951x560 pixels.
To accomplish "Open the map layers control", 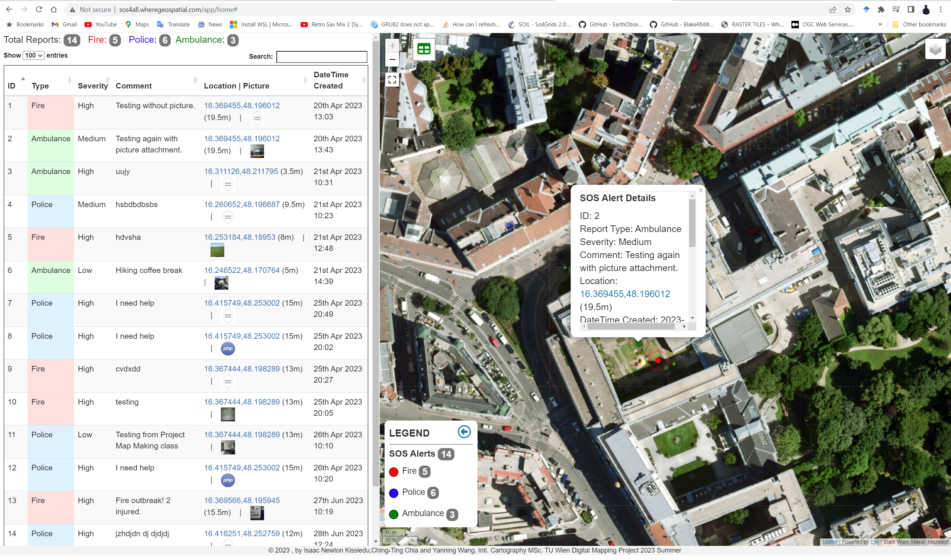I will coord(935,49).
